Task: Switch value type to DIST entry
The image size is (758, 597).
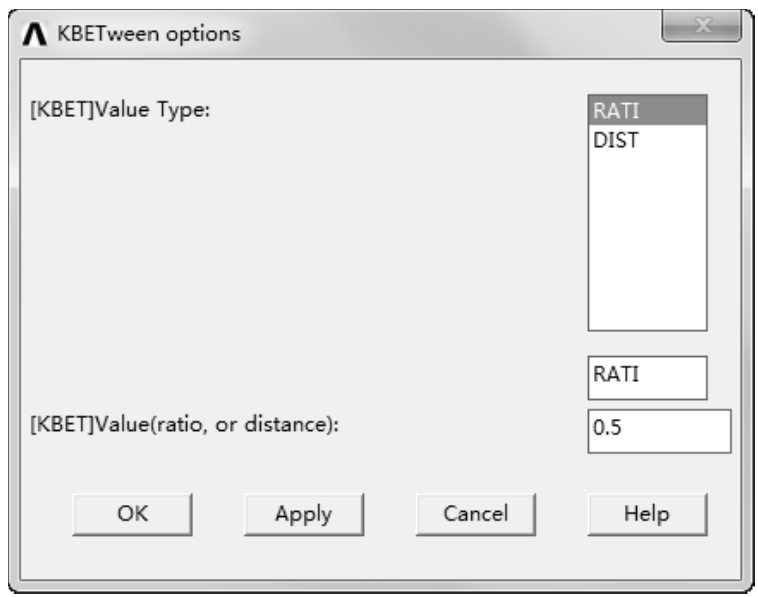Action: pyautogui.click(x=647, y=140)
